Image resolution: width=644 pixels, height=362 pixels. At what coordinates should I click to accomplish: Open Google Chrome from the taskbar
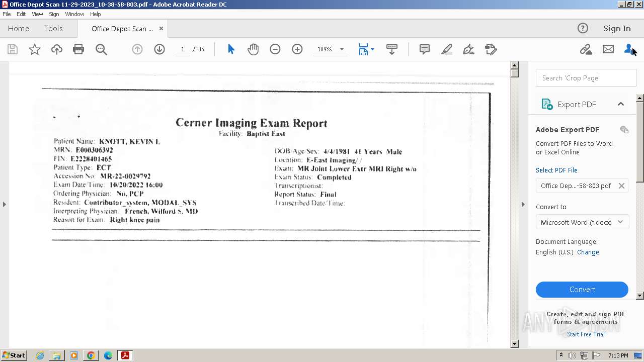click(x=91, y=355)
